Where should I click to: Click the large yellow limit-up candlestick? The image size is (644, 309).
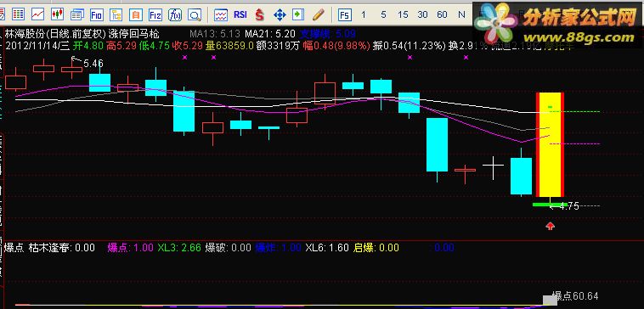(x=550, y=144)
